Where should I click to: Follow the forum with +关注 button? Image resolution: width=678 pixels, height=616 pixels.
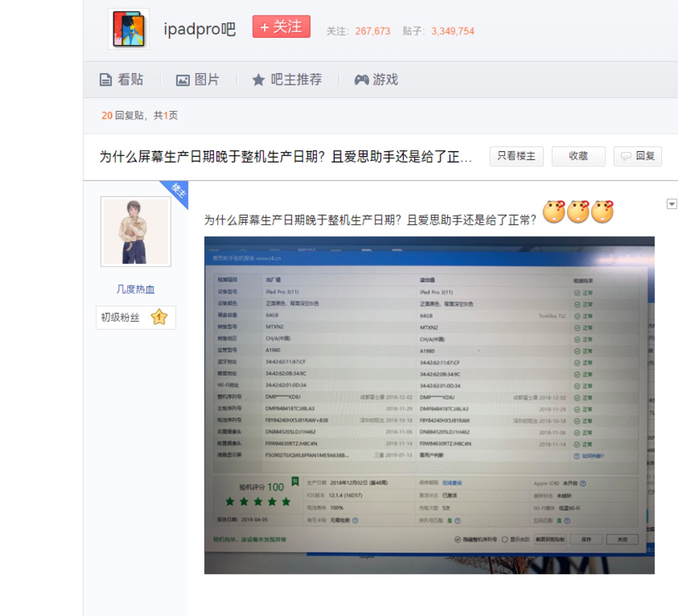coord(281,27)
